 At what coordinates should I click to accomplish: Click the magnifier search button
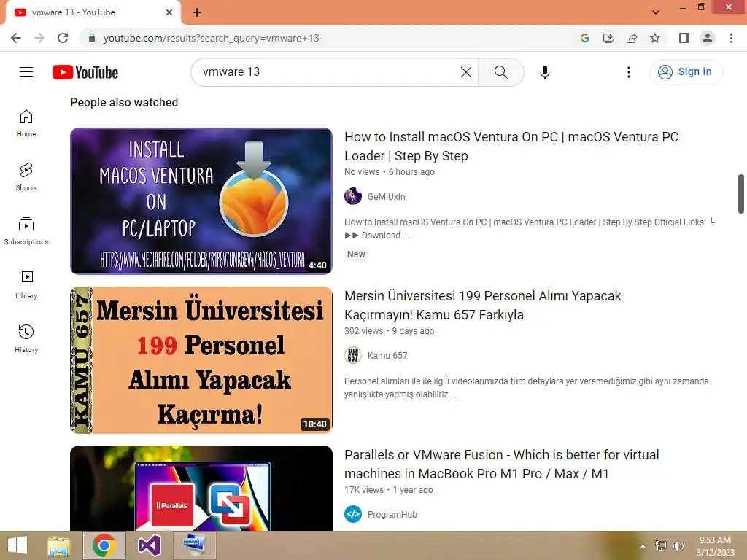[x=500, y=72]
